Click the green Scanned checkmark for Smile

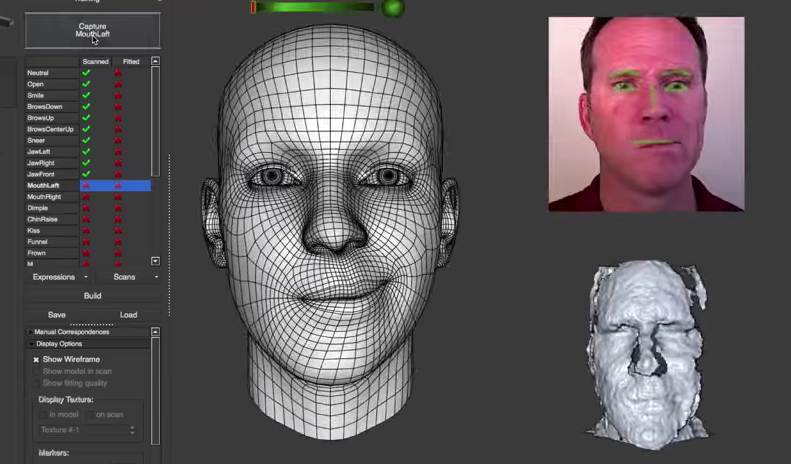pos(86,95)
